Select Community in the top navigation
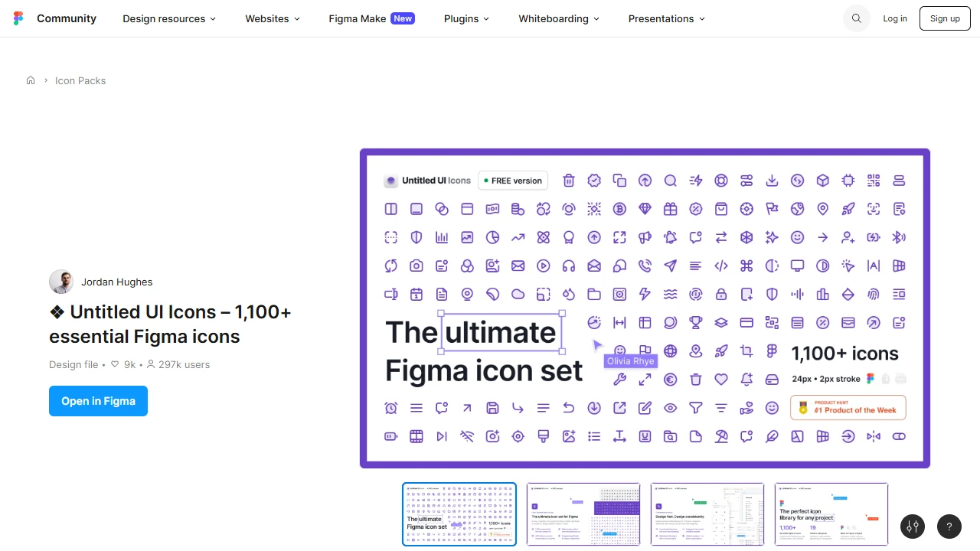 [67, 18]
